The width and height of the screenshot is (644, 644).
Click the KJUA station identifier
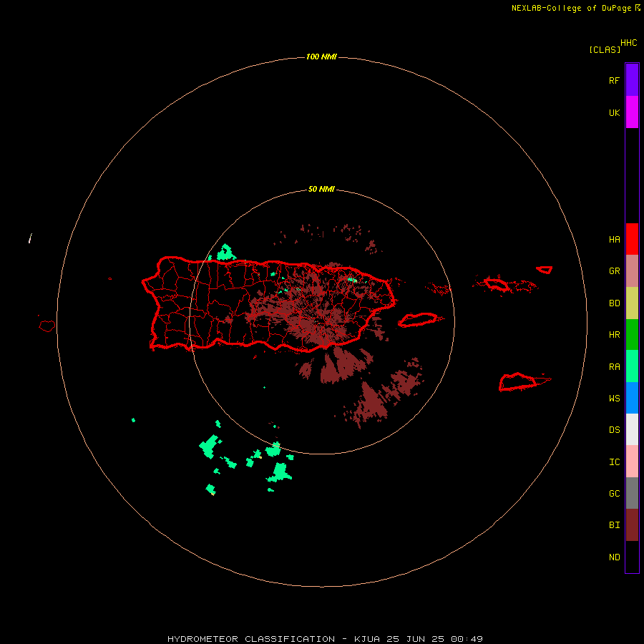[x=367, y=639]
